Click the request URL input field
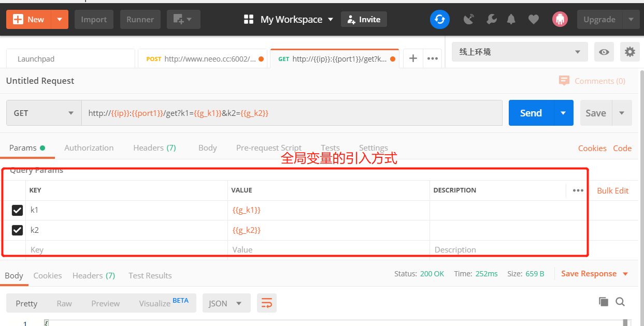 click(x=292, y=113)
